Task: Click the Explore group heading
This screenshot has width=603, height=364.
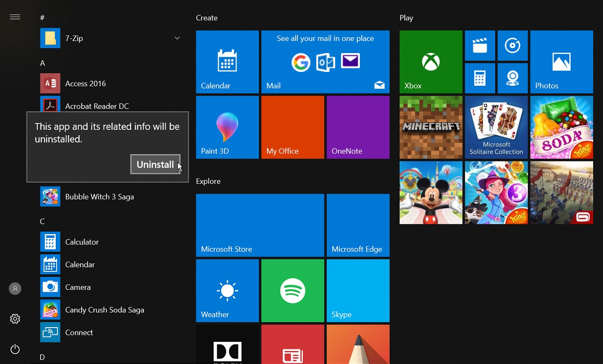Action: [x=208, y=181]
